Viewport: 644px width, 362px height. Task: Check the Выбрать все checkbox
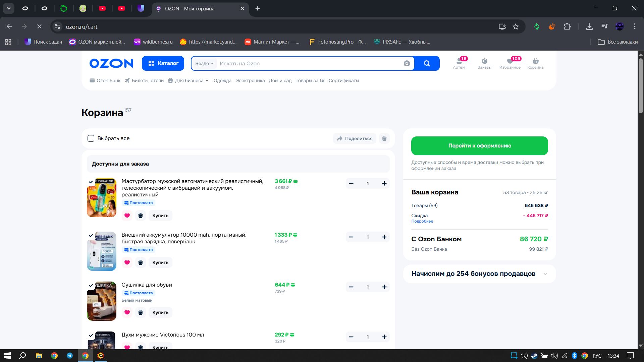91,138
